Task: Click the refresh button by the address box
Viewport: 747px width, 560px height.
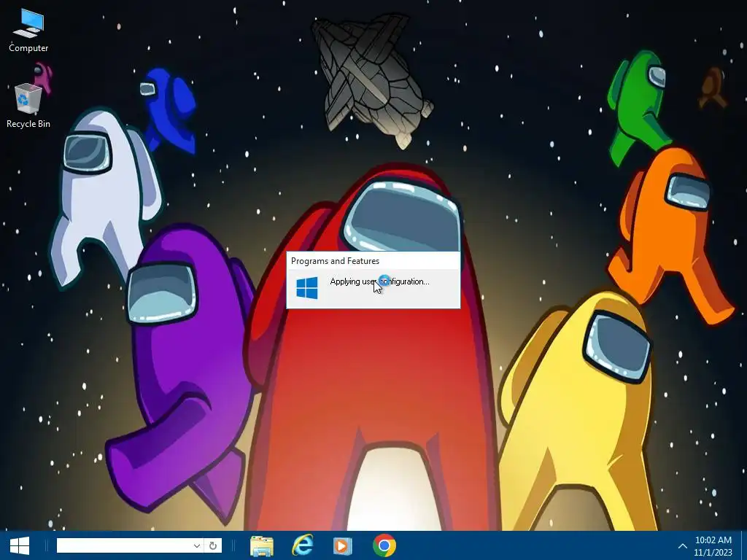Action: pyautogui.click(x=213, y=545)
